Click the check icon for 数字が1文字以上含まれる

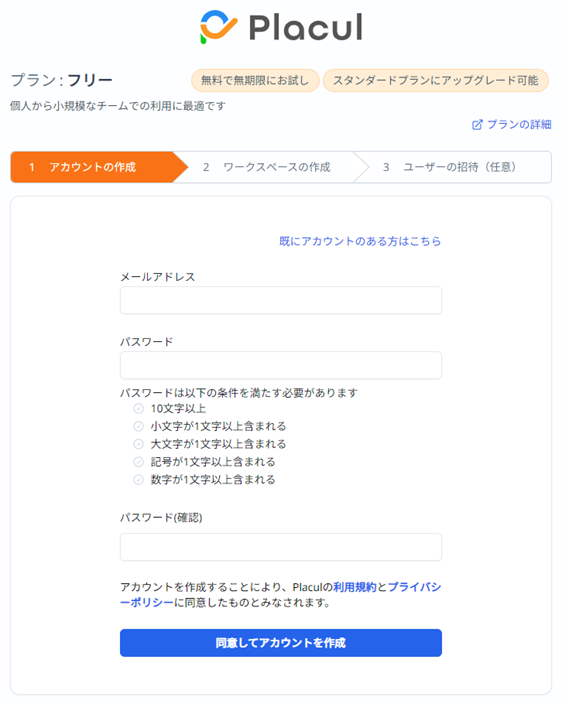point(138,480)
